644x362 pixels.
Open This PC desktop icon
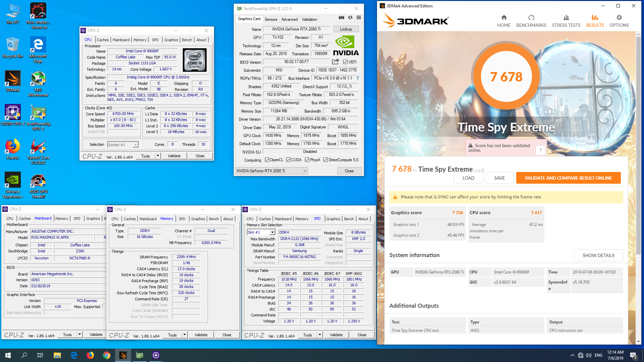pyautogui.click(x=13, y=14)
